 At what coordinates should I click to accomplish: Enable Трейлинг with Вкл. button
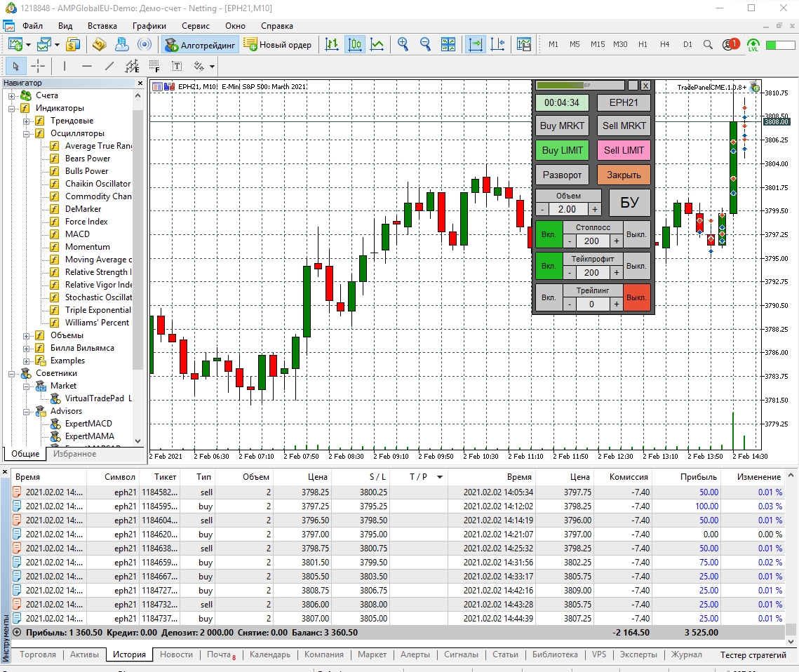point(549,297)
